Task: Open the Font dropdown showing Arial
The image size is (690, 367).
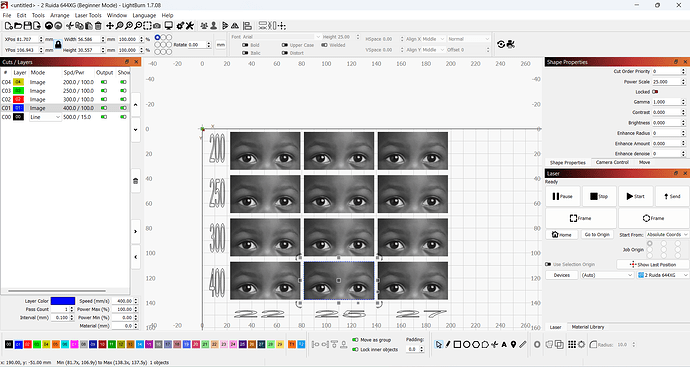Action: [x=282, y=37]
